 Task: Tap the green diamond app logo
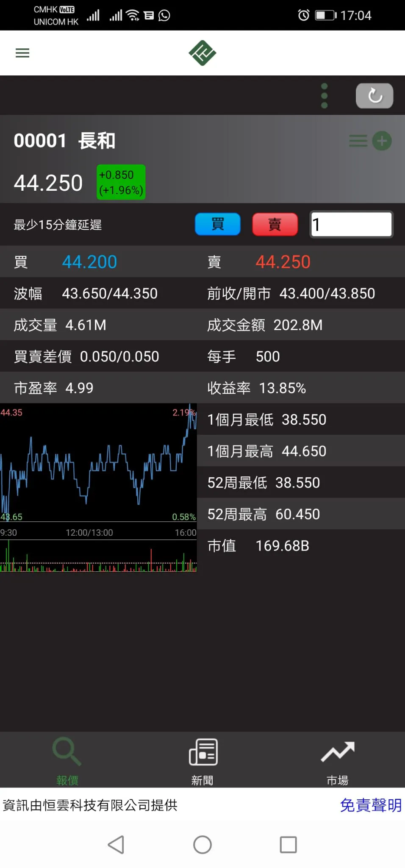(202, 53)
